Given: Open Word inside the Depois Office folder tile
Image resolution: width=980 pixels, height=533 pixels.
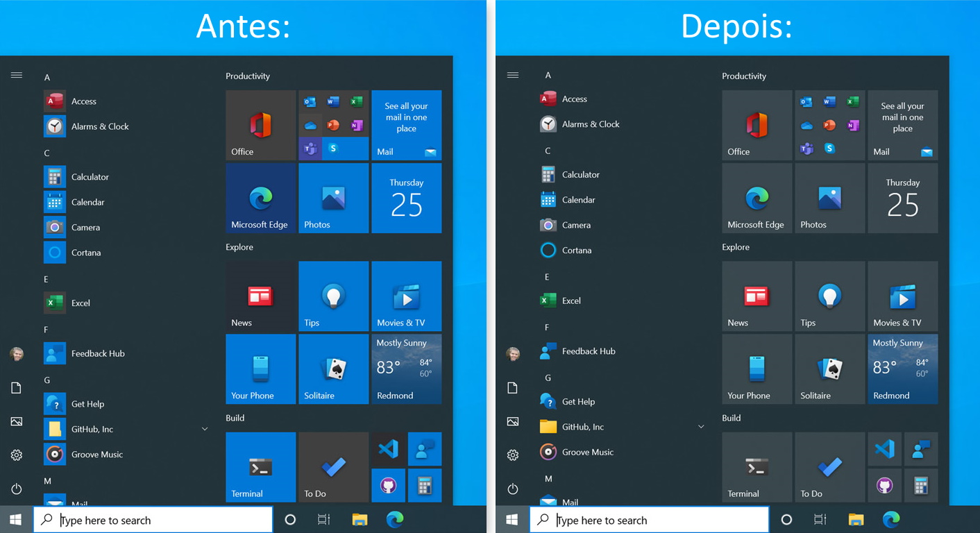Looking at the screenshot, I should 829,102.
